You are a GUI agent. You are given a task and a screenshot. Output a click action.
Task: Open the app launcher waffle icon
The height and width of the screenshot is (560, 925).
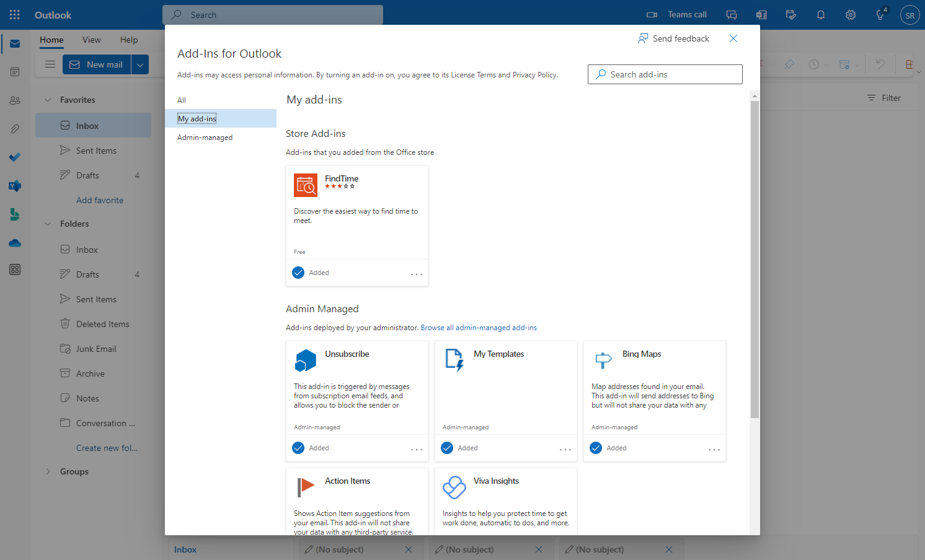(x=15, y=15)
